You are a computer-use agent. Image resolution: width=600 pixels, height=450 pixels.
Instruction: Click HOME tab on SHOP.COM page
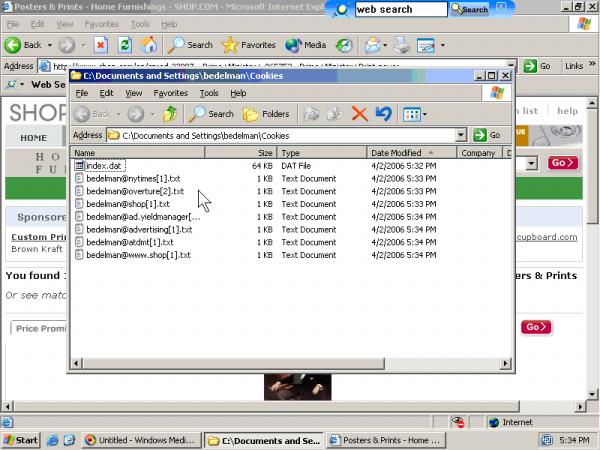pyautogui.click(x=34, y=138)
